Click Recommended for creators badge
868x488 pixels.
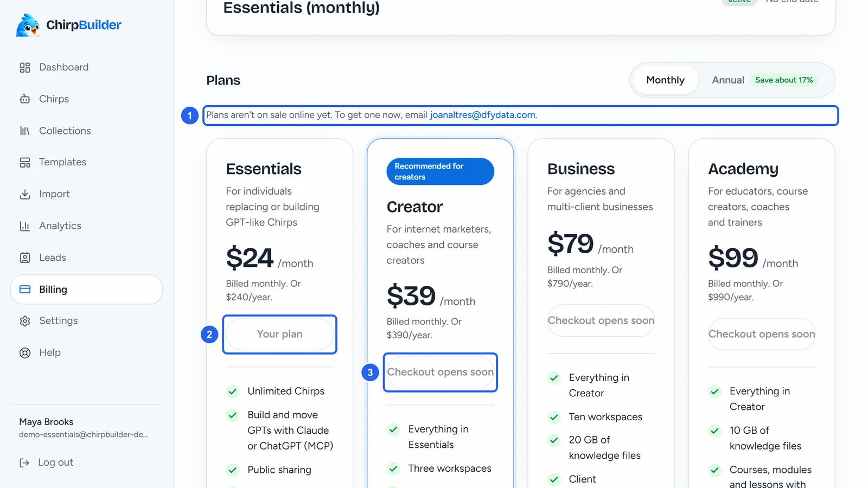[441, 171]
